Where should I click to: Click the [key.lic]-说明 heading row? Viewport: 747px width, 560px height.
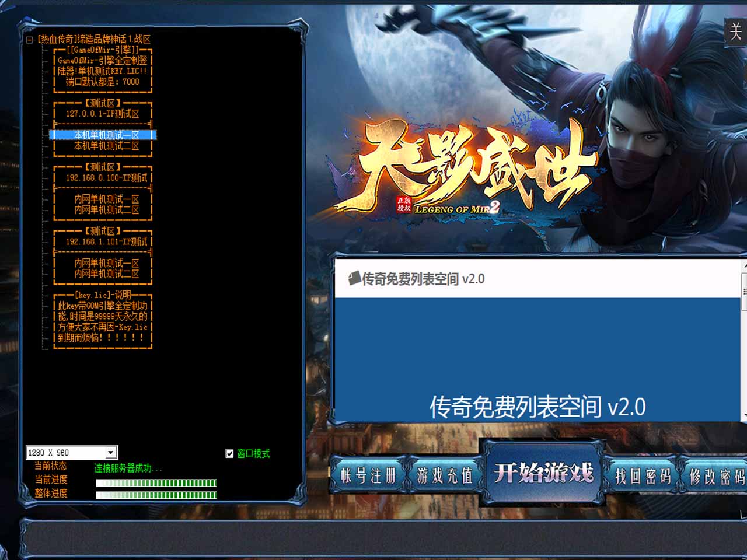(x=103, y=295)
